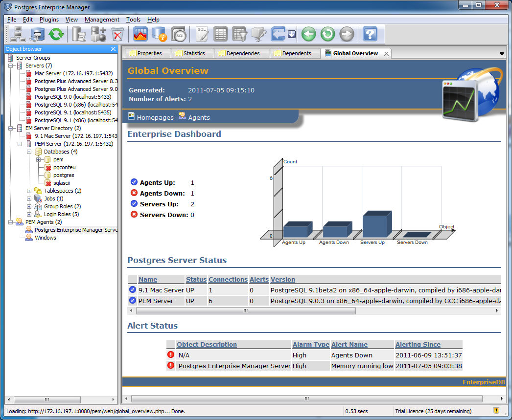Open the SQL query editor pencil icon
Image resolution: width=512 pixels, height=420 pixels.
click(x=202, y=34)
